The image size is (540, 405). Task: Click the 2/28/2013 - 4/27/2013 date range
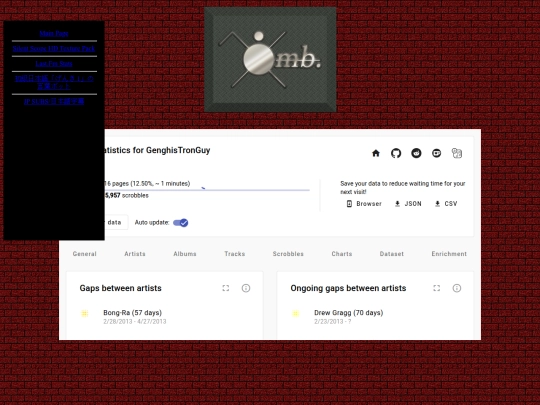tap(135, 322)
